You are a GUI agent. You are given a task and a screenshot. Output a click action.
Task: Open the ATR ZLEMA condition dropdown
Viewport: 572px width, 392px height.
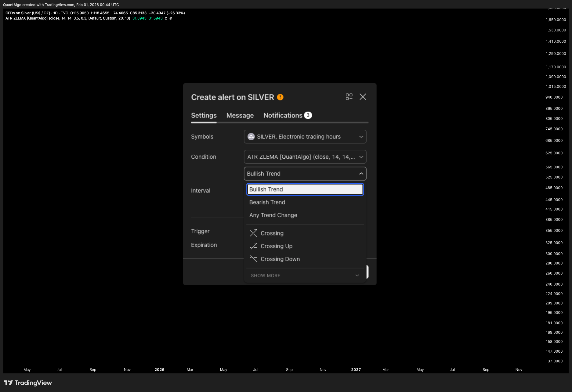[x=305, y=157]
